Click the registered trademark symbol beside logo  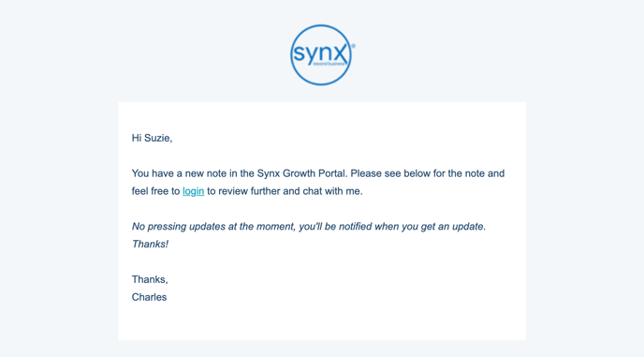pyautogui.click(x=353, y=47)
